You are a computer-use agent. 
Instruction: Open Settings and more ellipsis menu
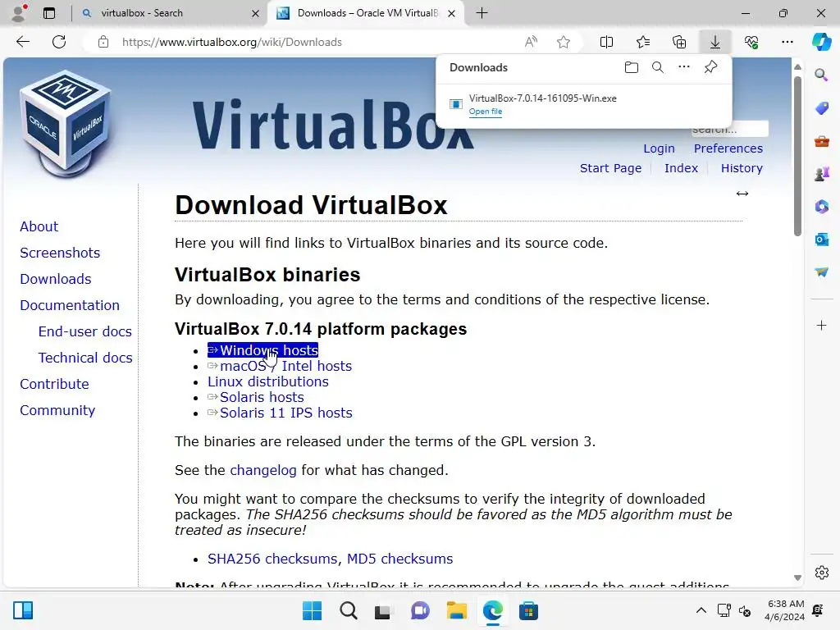tap(787, 42)
